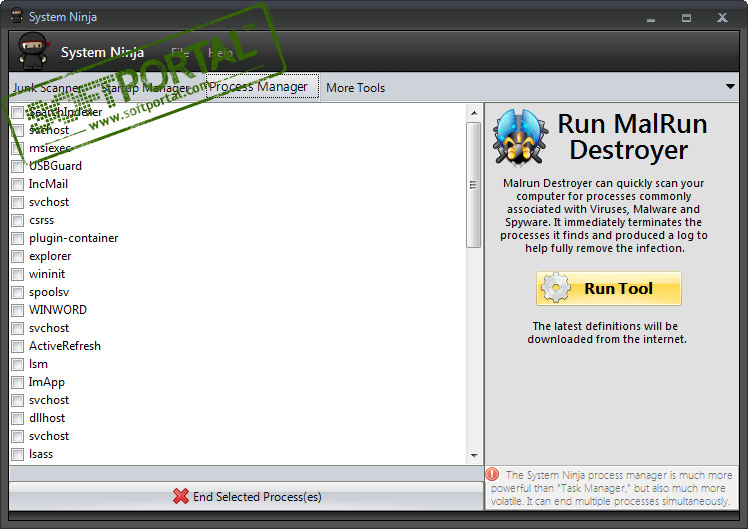This screenshot has height=529, width=748.
Task: Open the More Tools tab
Action: pos(355,88)
